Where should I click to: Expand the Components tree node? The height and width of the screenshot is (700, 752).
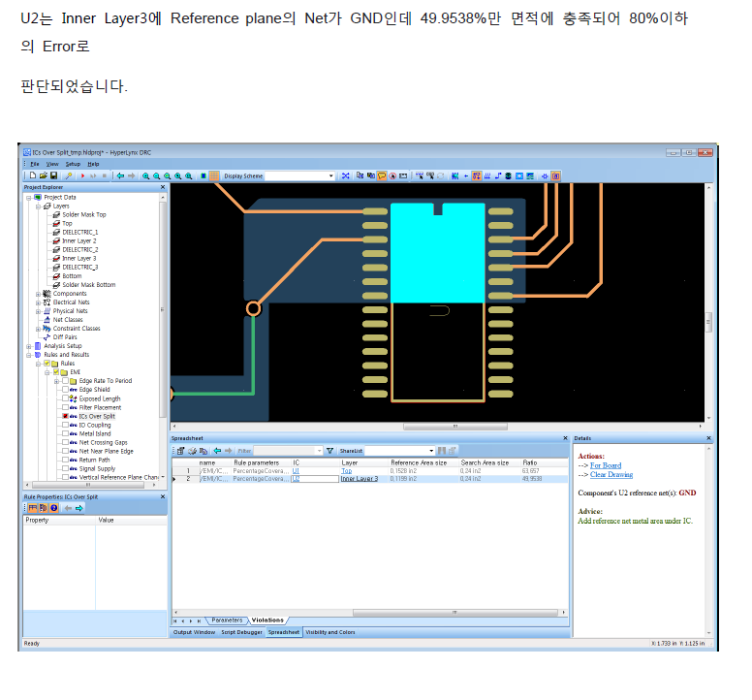pos(38,293)
